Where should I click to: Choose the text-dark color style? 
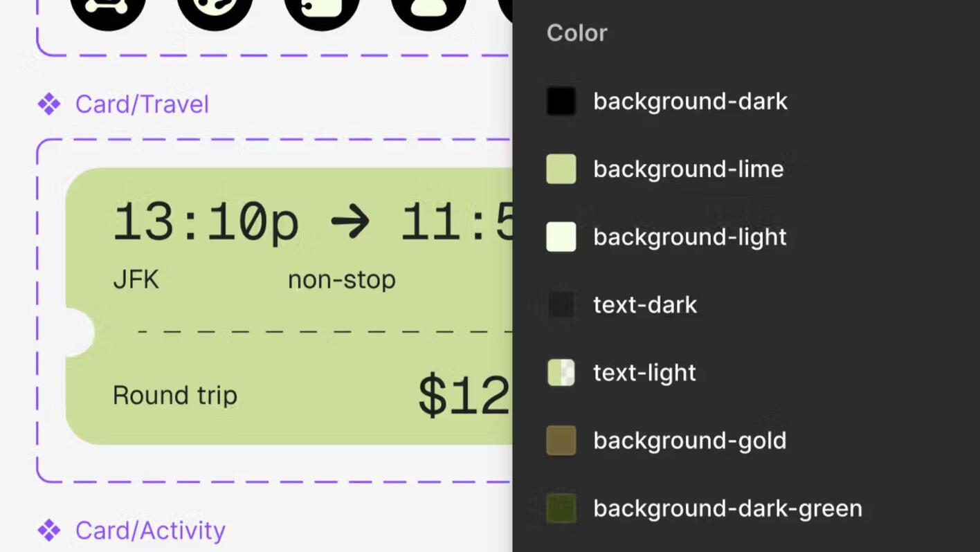pos(645,304)
